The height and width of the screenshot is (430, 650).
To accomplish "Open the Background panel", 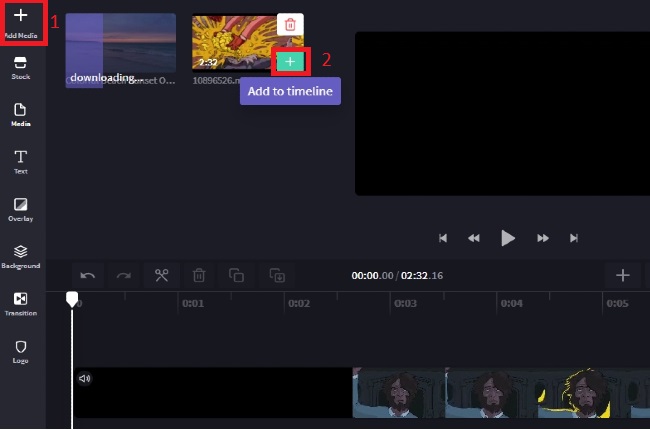I will (x=20, y=257).
